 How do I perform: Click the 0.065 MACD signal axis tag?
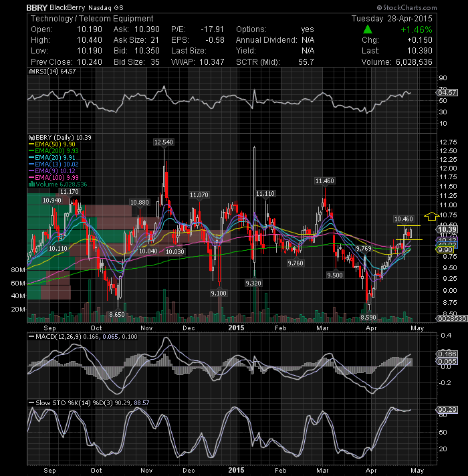tap(447, 361)
